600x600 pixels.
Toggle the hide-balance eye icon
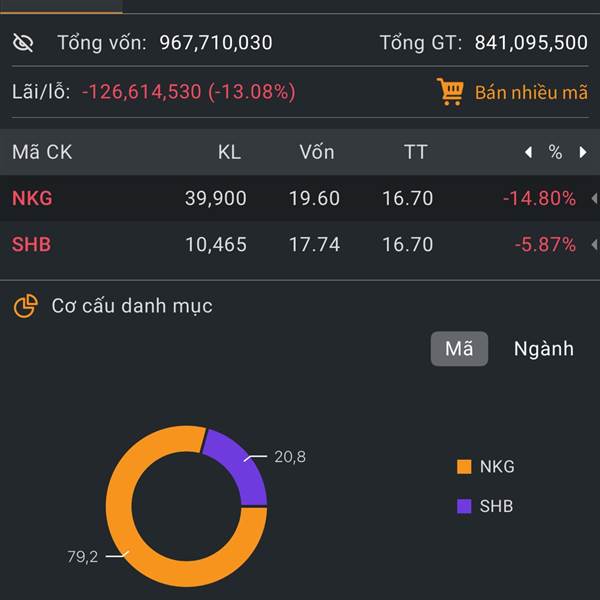[23, 42]
